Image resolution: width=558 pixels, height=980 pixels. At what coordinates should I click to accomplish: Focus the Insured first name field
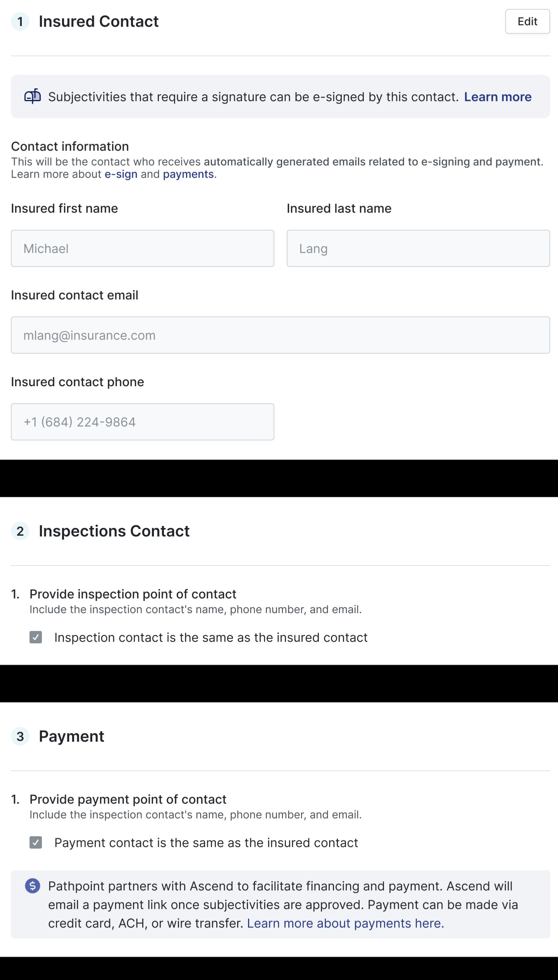click(x=143, y=248)
